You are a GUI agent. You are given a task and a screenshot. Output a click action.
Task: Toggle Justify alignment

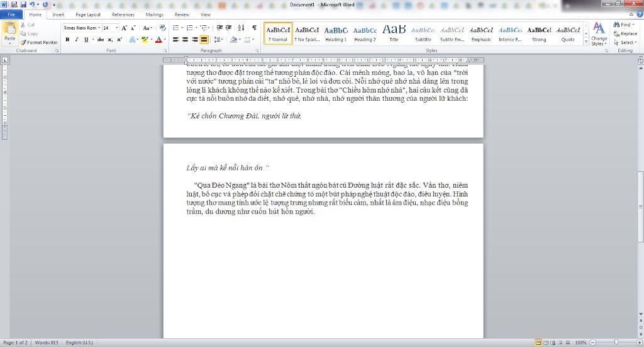click(x=204, y=40)
